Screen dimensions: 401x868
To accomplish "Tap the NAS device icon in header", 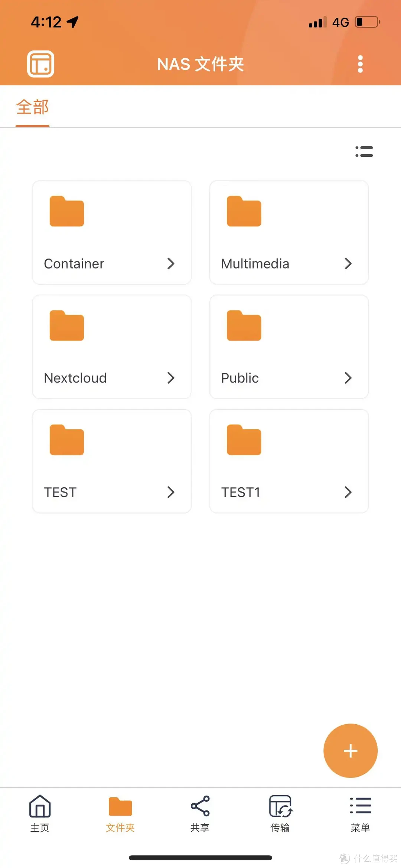I will (x=40, y=64).
